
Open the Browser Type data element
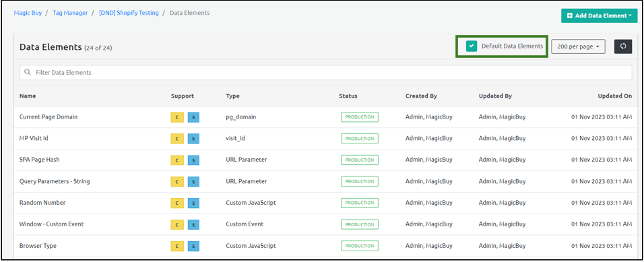point(38,246)
